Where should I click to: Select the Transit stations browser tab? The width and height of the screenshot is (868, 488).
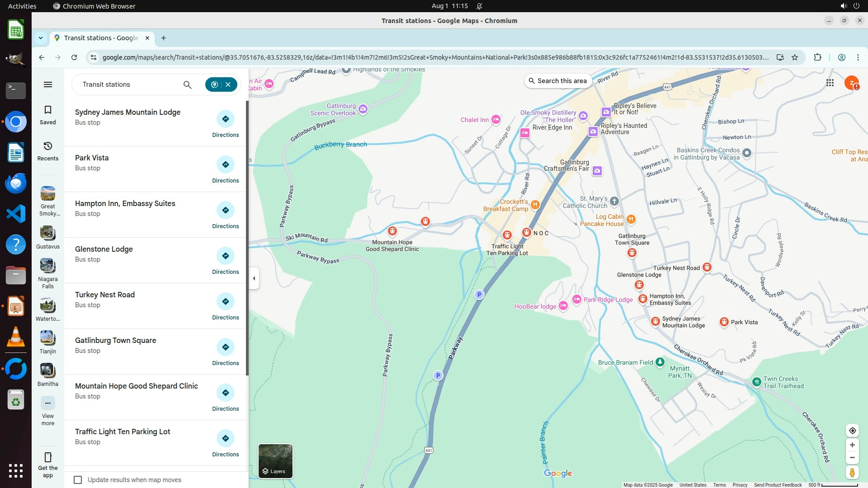(x=100, y=38)
